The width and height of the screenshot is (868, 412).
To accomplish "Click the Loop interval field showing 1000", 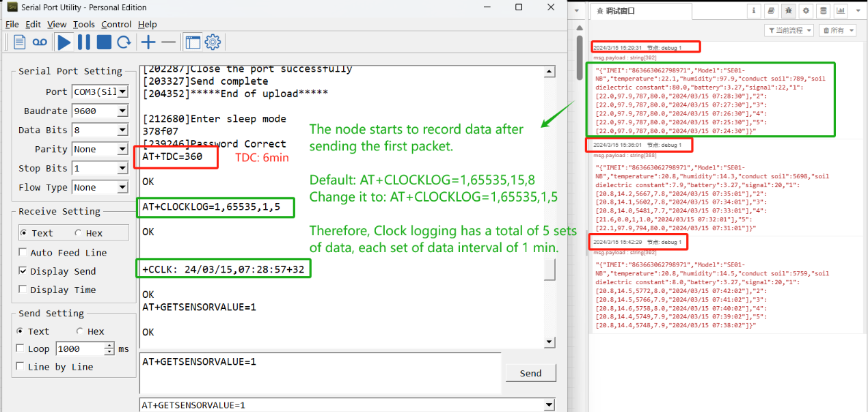I will coord(80,348).
